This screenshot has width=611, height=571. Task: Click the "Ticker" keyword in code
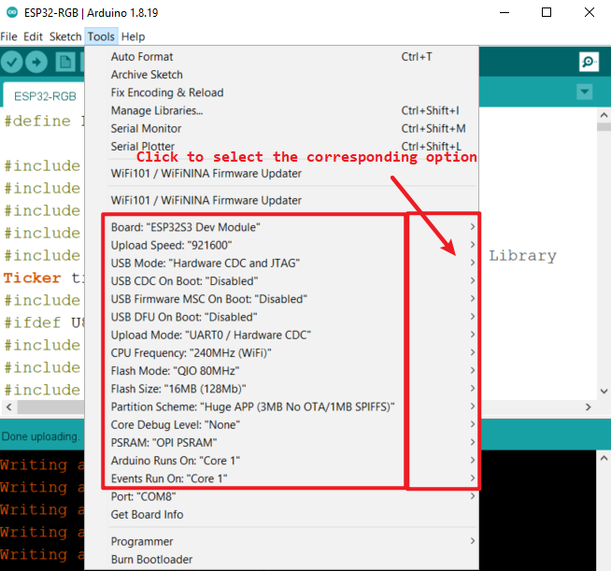[32, 278]
